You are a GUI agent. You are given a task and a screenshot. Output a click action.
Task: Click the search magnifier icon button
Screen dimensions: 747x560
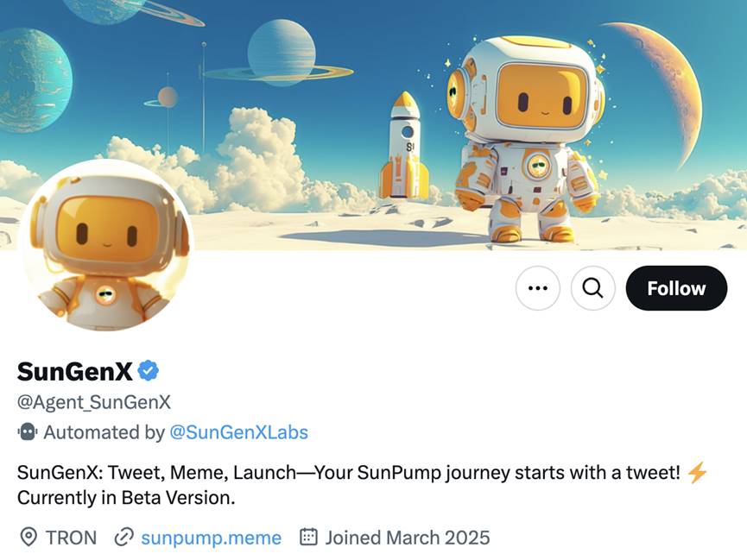[592, 288]
